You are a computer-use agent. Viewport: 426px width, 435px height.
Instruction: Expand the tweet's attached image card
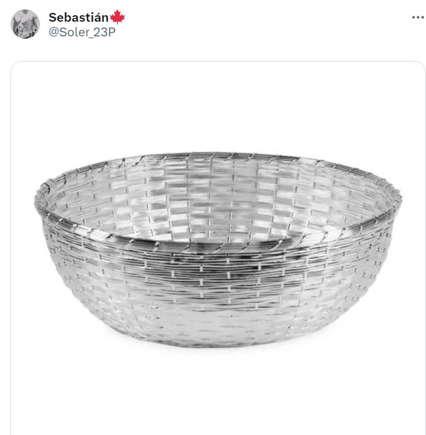(218, 248)
